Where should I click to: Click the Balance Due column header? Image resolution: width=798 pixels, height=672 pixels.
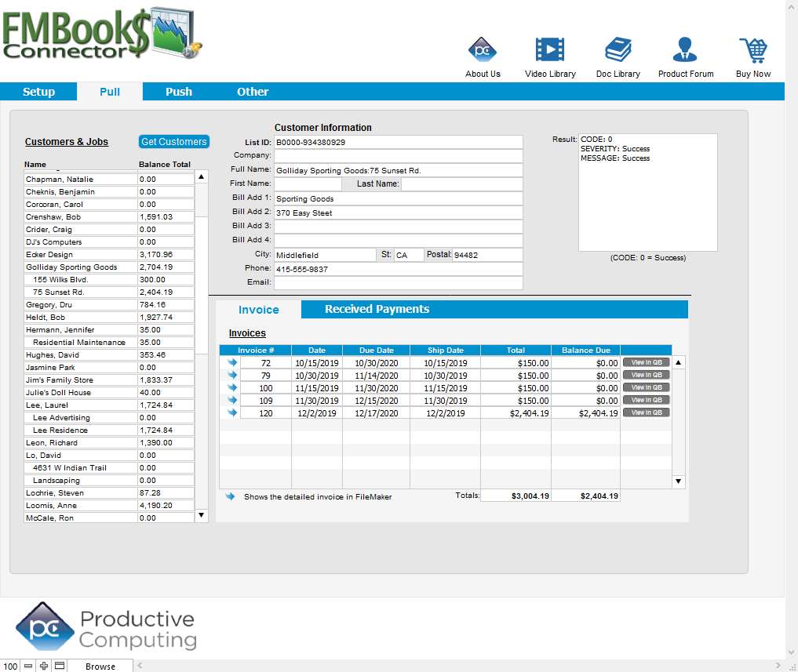(x=586, y=350)
